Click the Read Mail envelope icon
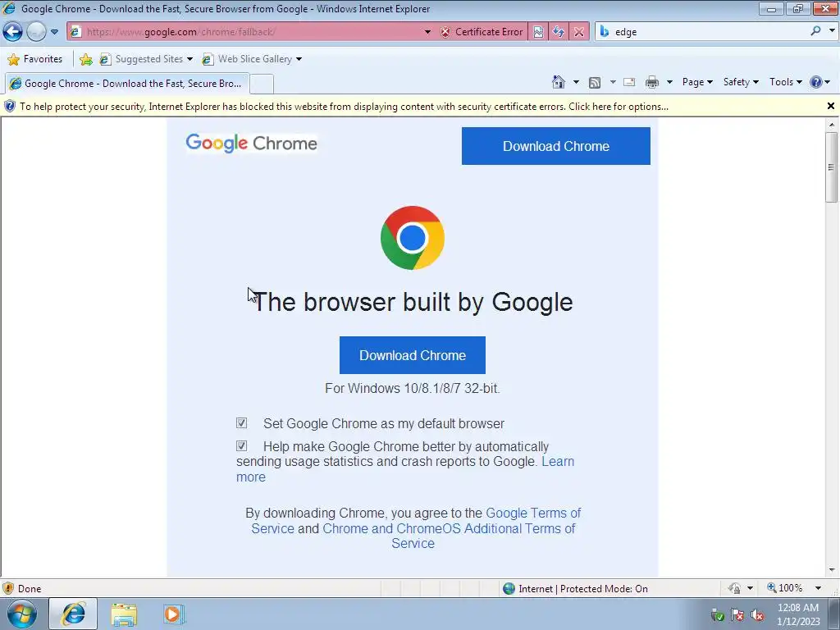The image size is (840, 630). tap(629, 82)
